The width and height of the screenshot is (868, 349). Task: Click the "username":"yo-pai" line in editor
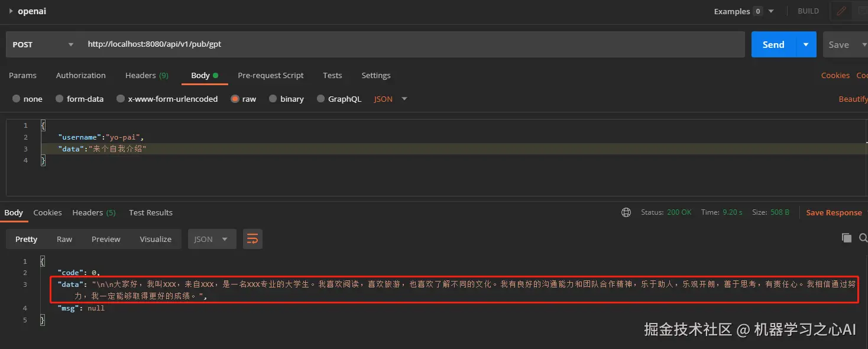tap(101, 137)
